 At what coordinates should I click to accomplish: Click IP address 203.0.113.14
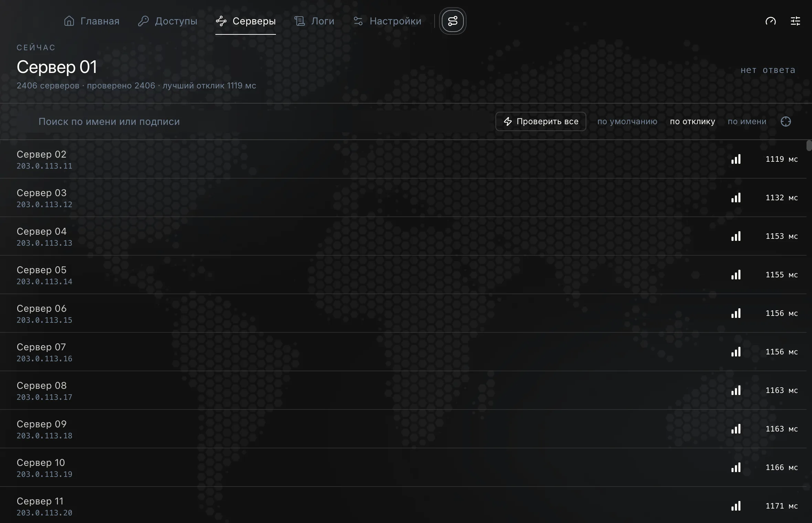point(44,281)
